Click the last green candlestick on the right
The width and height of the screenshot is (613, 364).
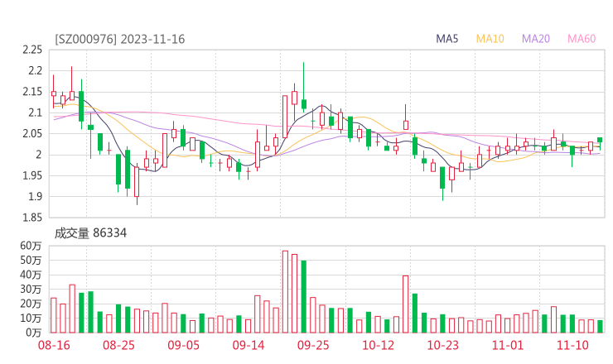tap(600, 142)
